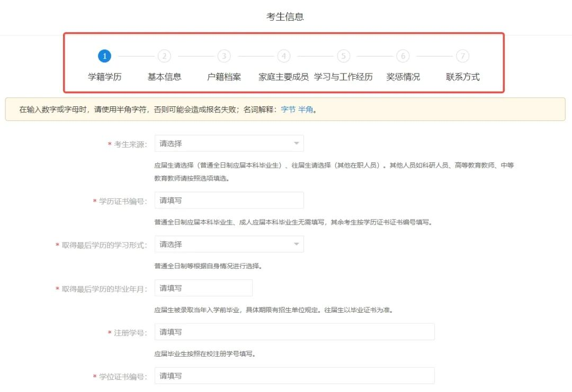Click the 学历证书编号 field label

coord(122,201)
